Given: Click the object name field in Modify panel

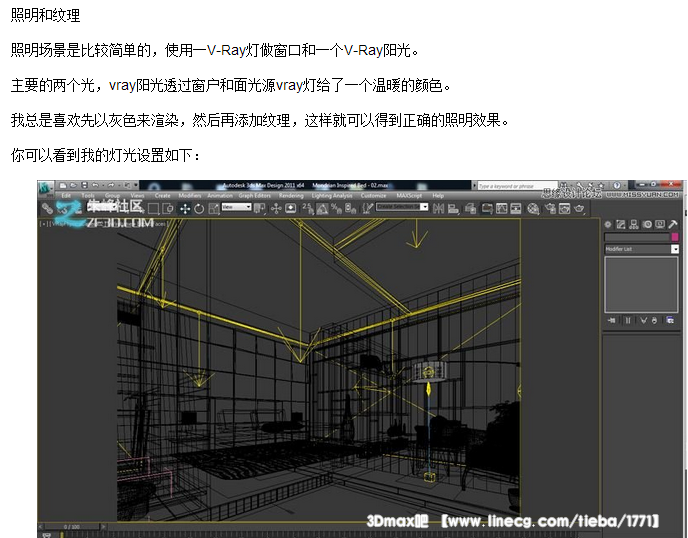Looking at the screenshot, I should click(x=637, y=237).
